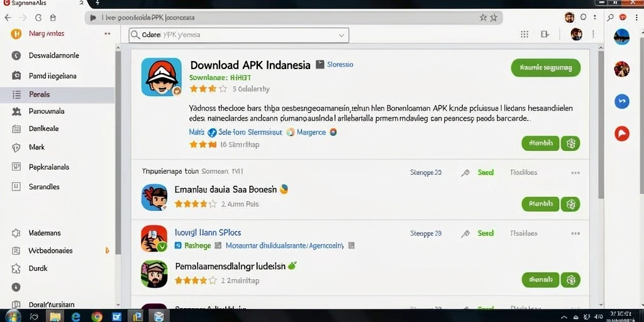644x322 pixels.
Task: Open three-dot menu in Iuovigl Ilann row
Action: 575,234
